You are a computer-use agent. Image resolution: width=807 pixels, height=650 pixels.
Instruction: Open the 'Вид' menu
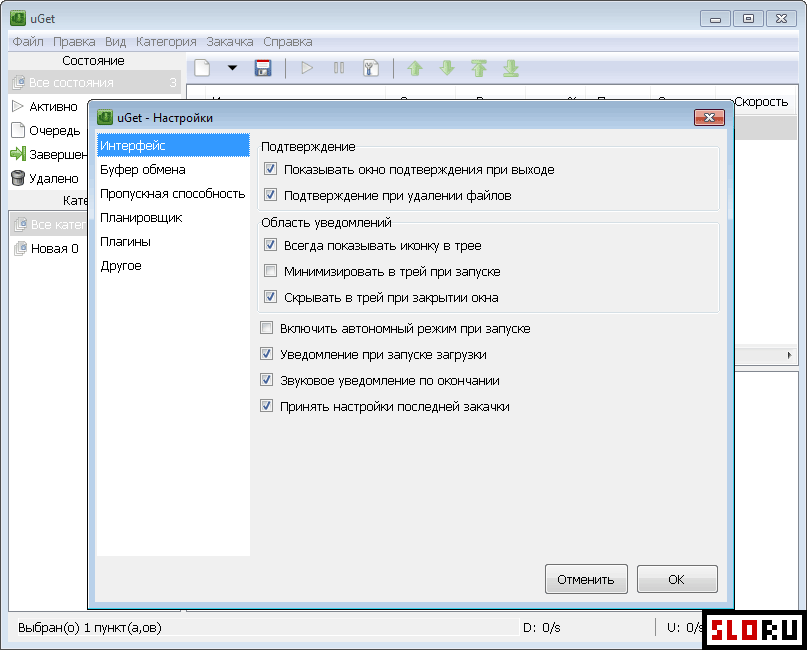(115, 42)
